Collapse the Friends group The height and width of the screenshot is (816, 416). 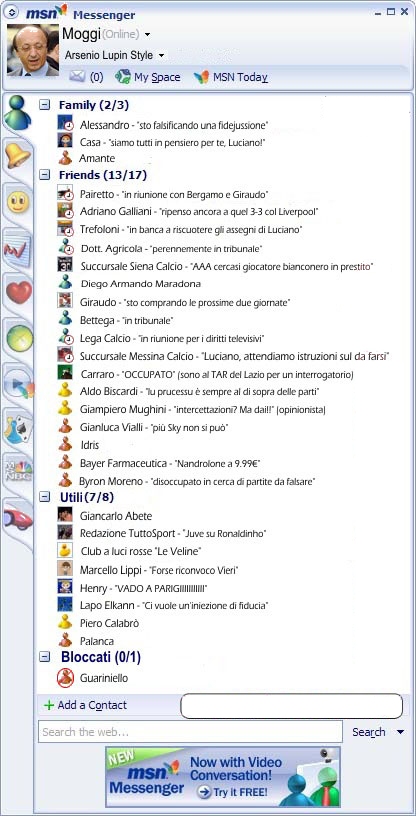pyautogui.click(x=45, y=175)
